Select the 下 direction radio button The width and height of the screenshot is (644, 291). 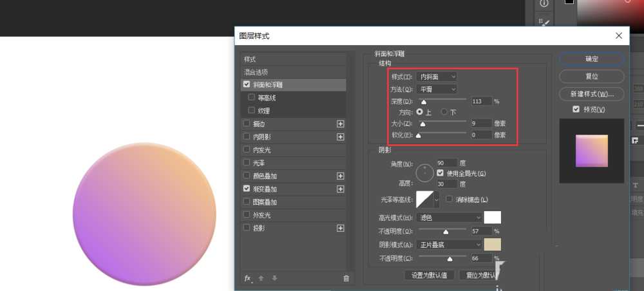pos(444,112)
